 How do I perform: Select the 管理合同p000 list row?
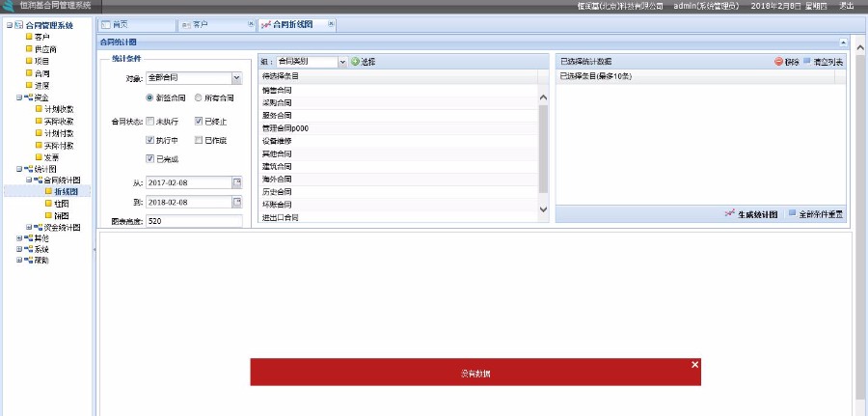coord(398,128)
